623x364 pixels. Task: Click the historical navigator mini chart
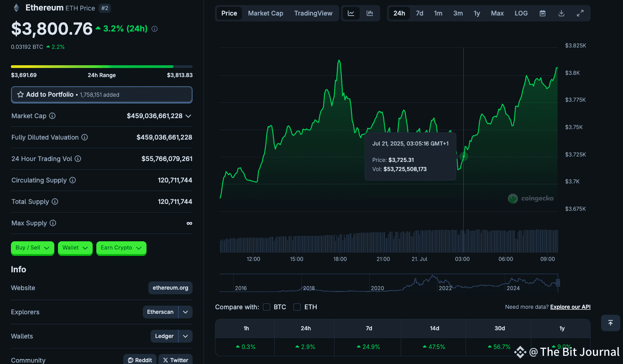[x=389, y=283]
